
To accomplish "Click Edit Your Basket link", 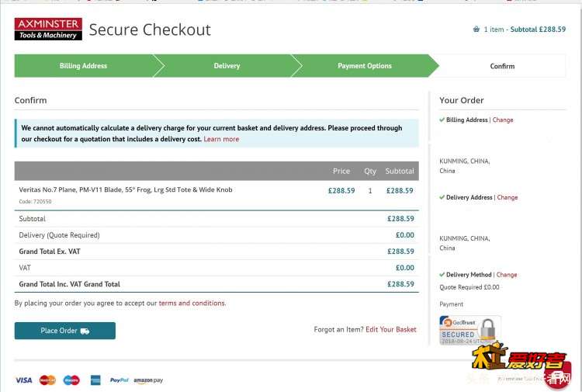I will pos(391,329).
